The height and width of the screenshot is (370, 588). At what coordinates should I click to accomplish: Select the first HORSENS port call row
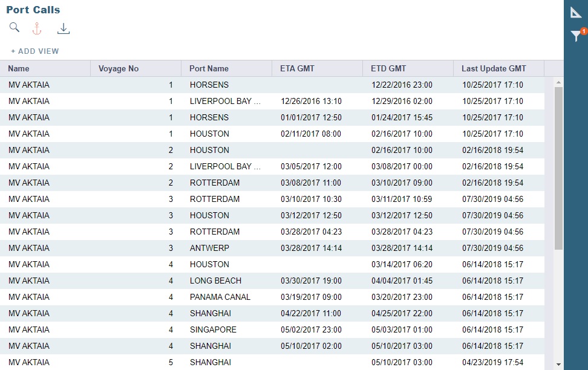point(242,85)
